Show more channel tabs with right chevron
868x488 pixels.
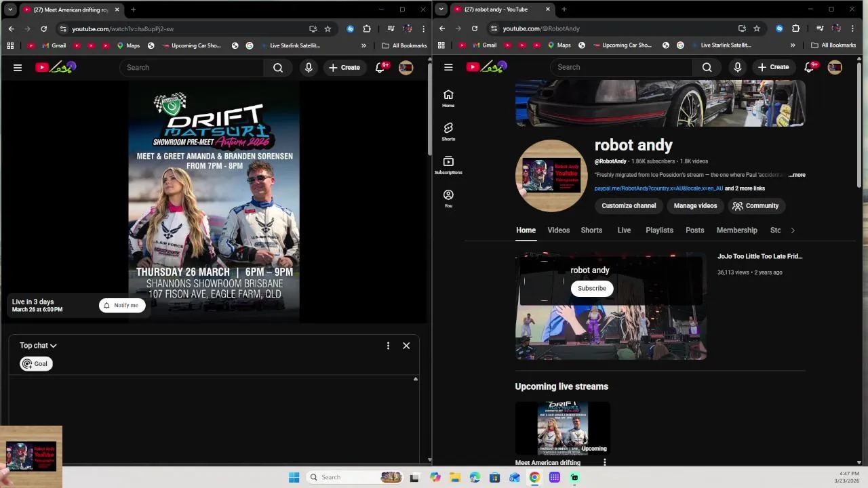[x=792, y=230]
